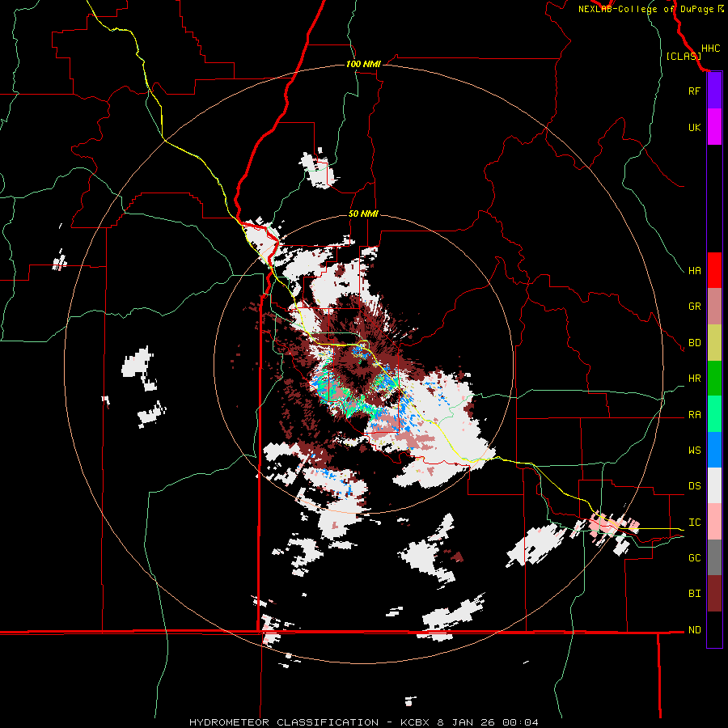Click the WS legend label
The width and height of the screenshot is (728, 728).
click(694, 451)
